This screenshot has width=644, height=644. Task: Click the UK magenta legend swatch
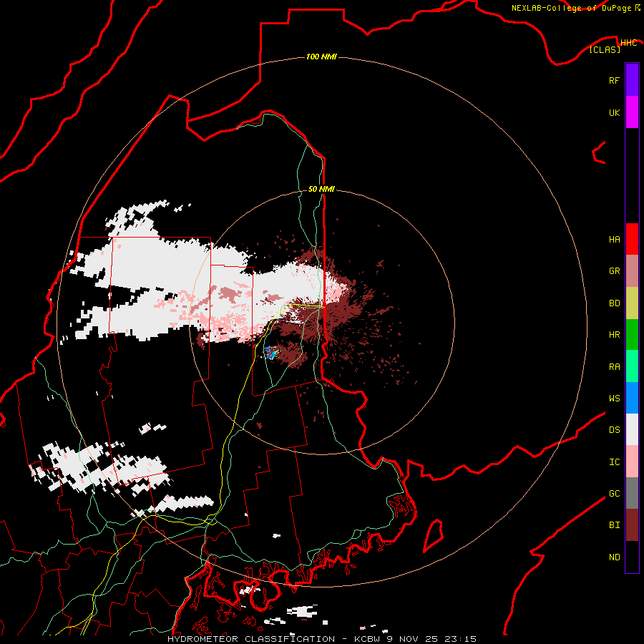tap(632, 112)
